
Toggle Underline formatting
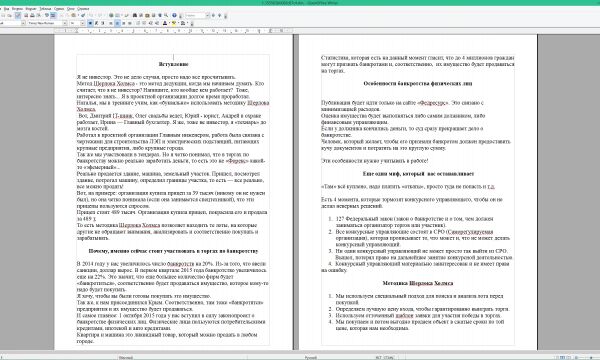103,23
